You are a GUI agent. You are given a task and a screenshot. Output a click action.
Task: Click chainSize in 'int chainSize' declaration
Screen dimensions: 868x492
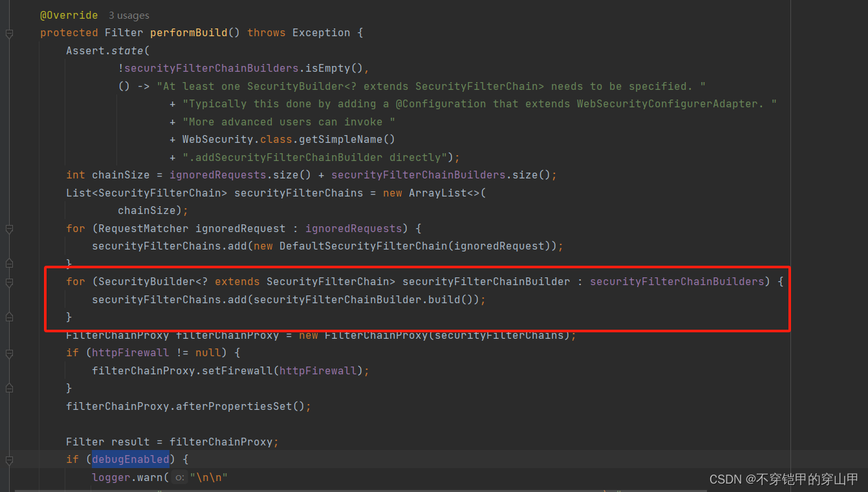(121, 175)
